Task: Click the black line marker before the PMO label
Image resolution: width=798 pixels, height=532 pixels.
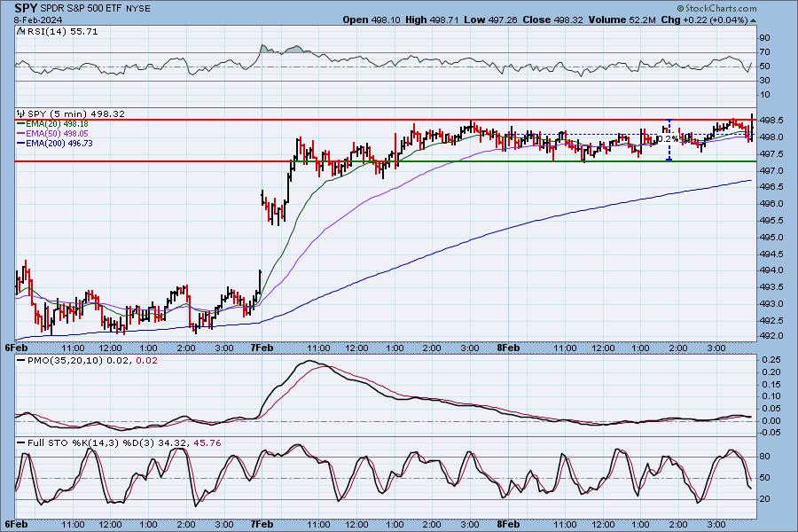Action: point(21,360)
